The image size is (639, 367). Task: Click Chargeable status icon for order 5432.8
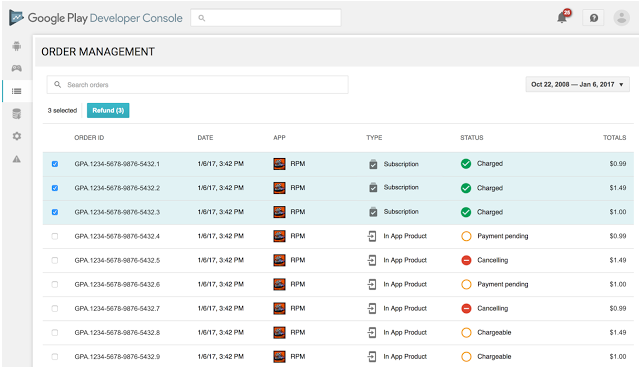click(466, 332)
